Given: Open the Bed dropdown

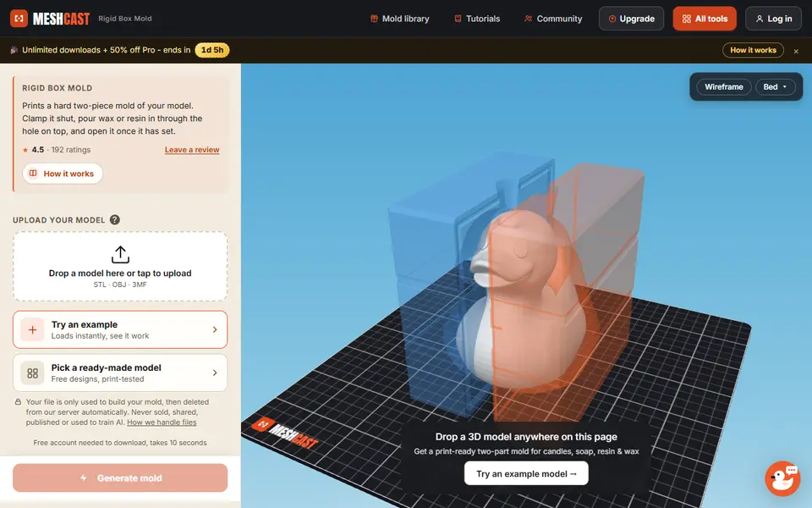Looking at the screenshot, I should point(775,87).
